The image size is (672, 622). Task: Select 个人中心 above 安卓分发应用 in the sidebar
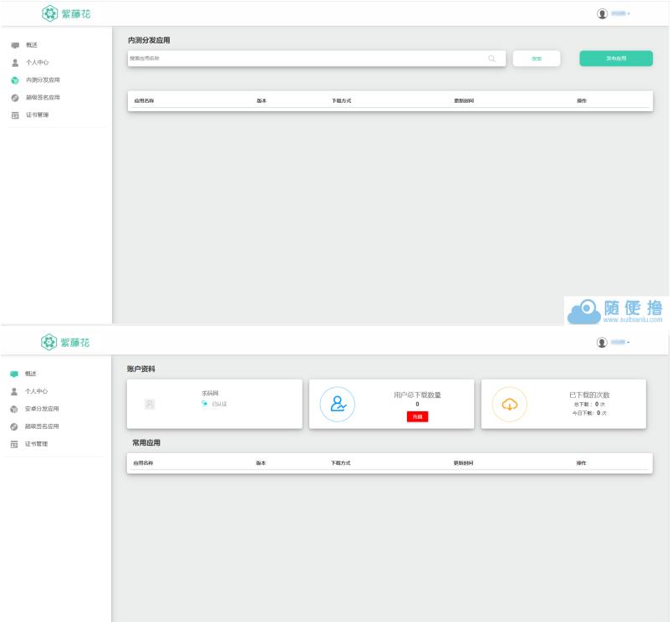point(36,391)
